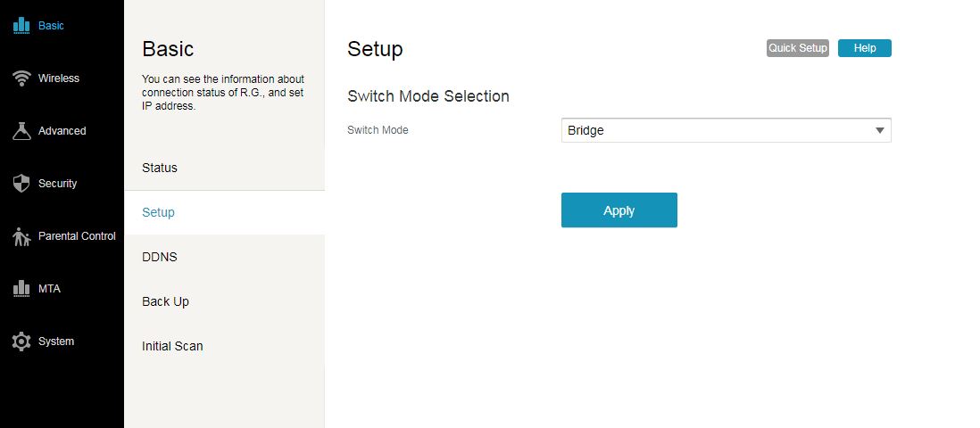Select the Setup submenu item

(159, 212)
